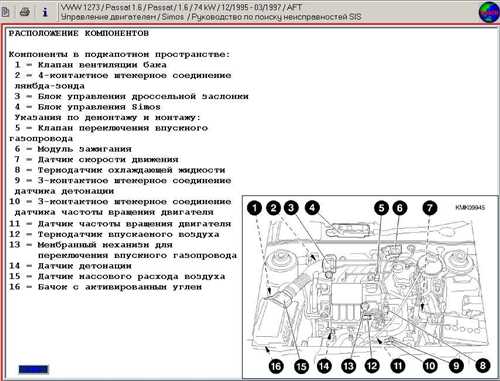Select item '10 = 3-контактное штекерное соединение'
Image resolution: width=500 pixels, height=381 pixels.
coord(120,202)
